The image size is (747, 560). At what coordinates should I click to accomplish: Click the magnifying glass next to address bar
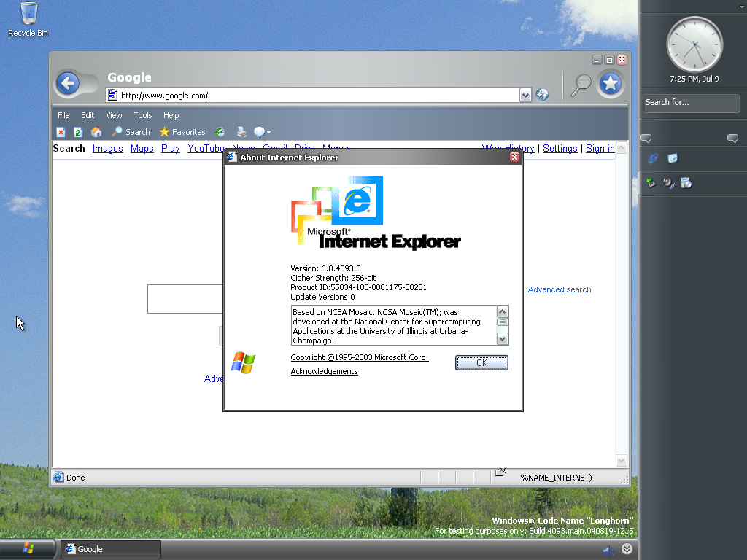pos(581,85)
